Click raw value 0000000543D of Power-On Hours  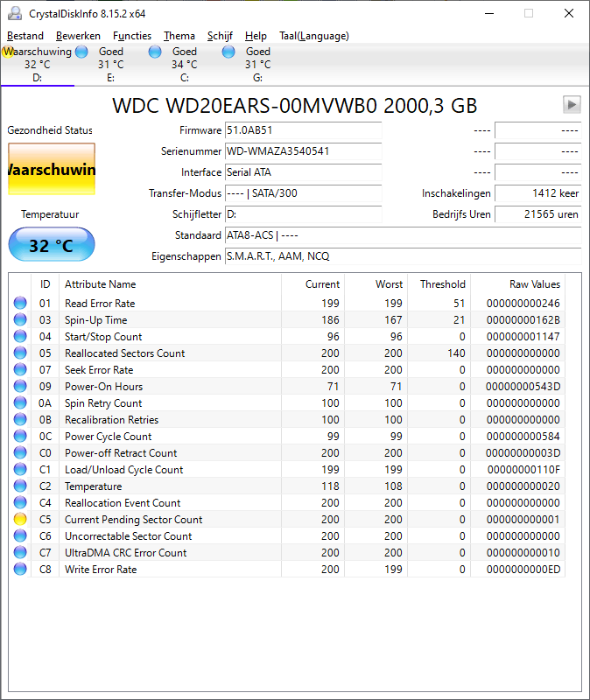coord(523,387)
